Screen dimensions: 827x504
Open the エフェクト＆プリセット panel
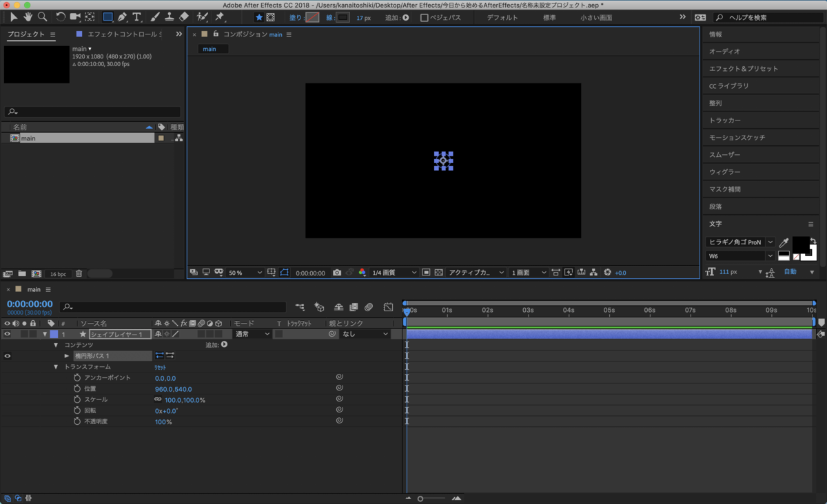click(744, 69)
